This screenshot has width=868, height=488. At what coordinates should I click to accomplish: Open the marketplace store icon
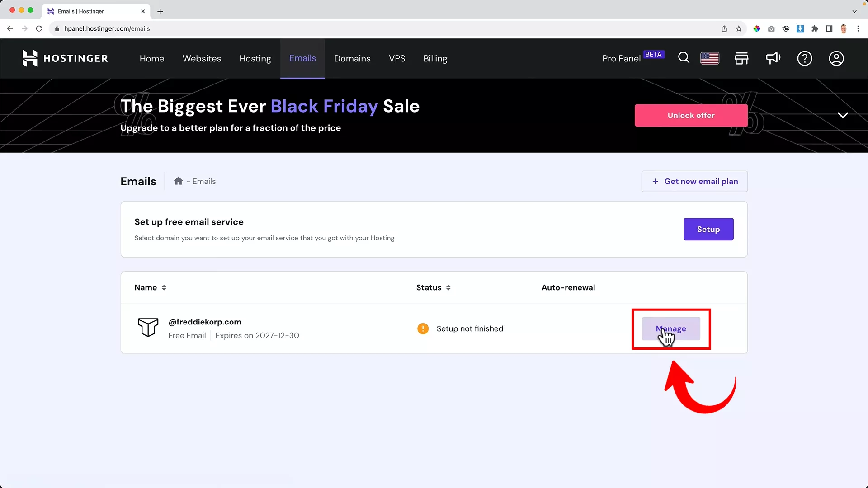coord(741,58)
